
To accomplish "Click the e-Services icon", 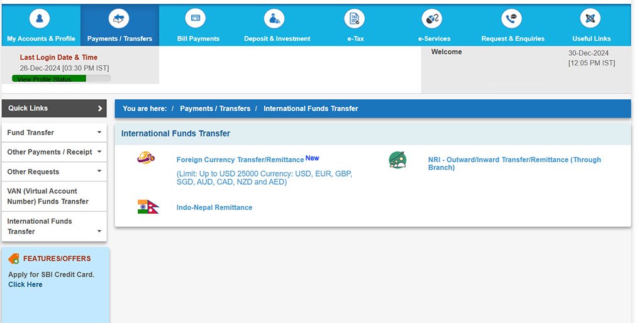I will pos(433,19).
